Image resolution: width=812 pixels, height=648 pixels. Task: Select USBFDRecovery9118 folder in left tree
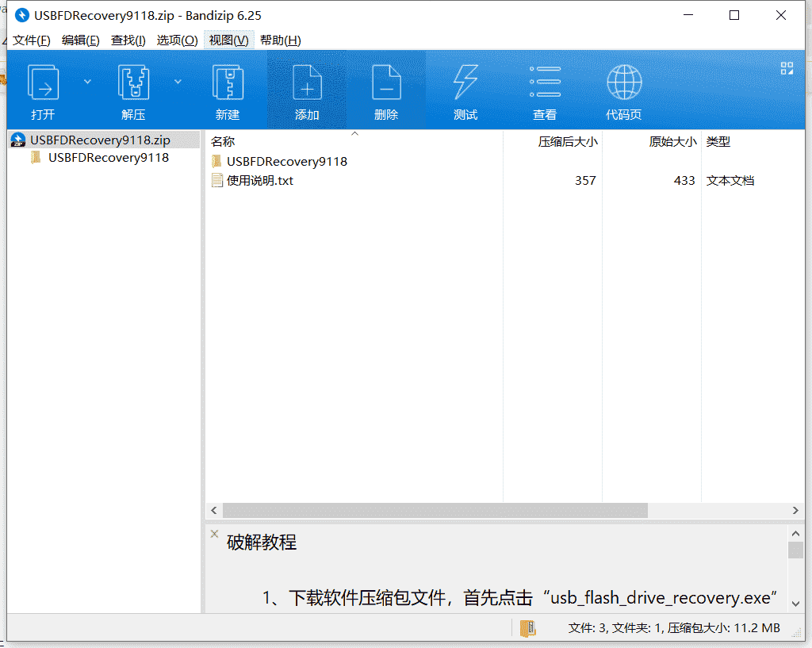coord(108,158)
